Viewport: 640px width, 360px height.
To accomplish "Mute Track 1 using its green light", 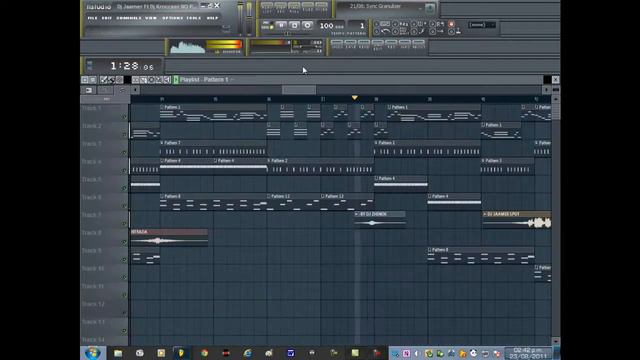I will tap(124, 117).
